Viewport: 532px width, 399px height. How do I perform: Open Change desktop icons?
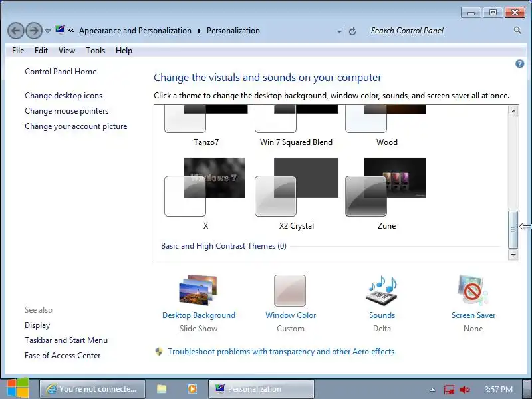coord(63,96)
